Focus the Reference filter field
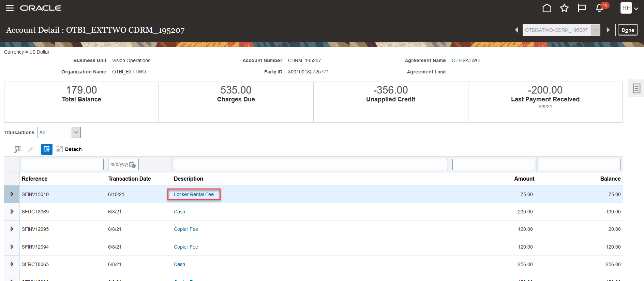This screenshot has height=281, width=644. (x=63, y=164)
